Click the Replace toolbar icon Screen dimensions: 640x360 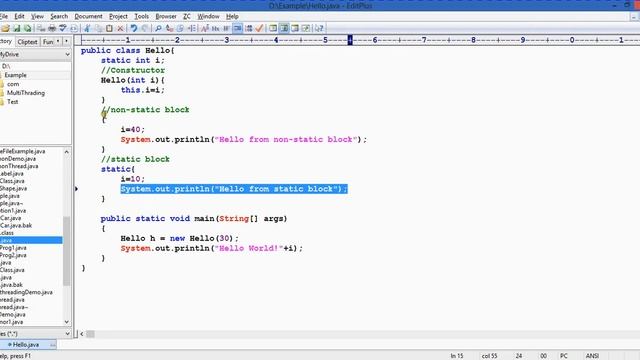tap(169, 28)
